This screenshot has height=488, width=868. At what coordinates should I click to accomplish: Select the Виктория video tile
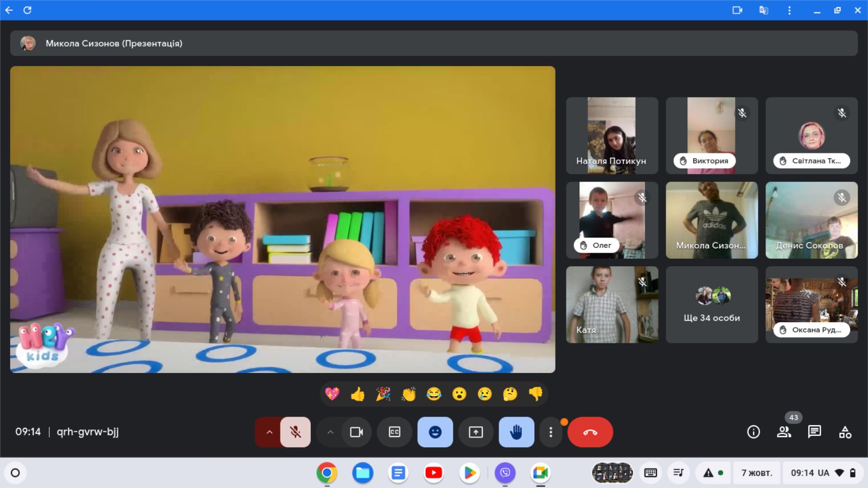click(712, 136)
